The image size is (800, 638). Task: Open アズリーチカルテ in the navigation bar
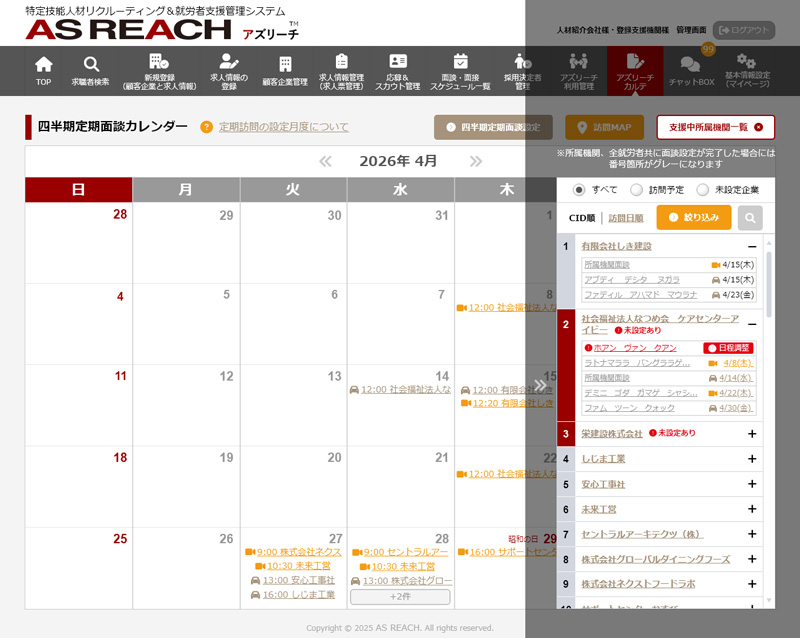tap(635, 70)
